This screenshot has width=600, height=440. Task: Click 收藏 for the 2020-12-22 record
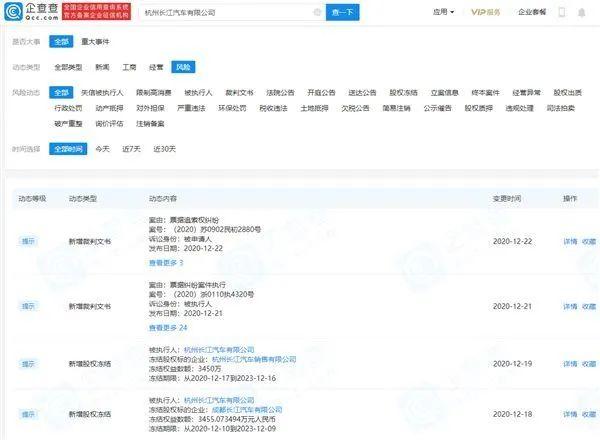(589, 241)
